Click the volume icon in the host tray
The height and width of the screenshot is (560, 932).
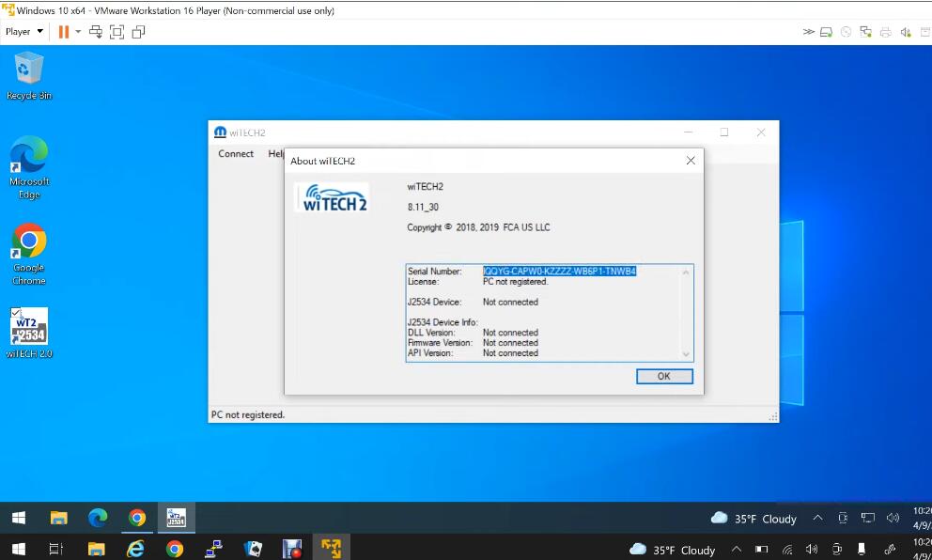812,550
